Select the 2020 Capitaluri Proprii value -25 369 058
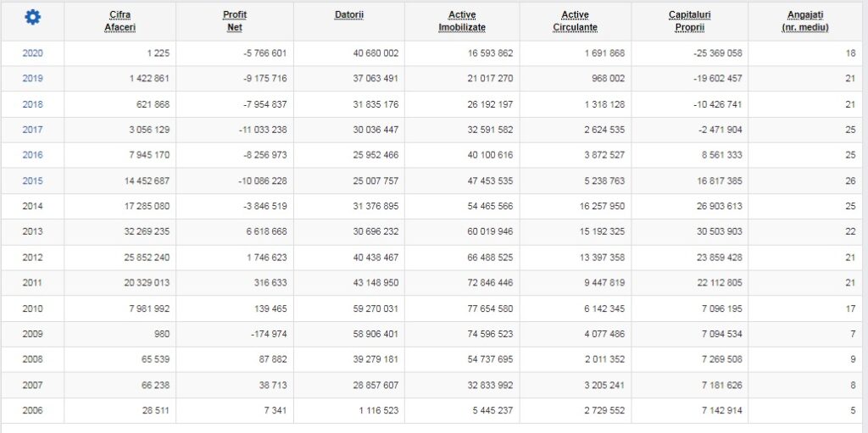The image size is (868, 433). click(x=717, y=53)
